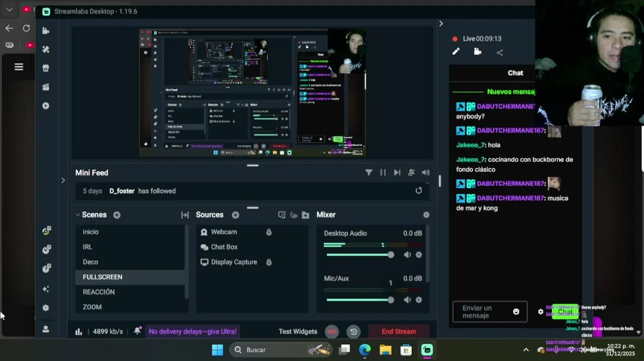Adjust the Mic/Aux volume slider
Viewport: 644px width, 361px height.
[359, 300]
